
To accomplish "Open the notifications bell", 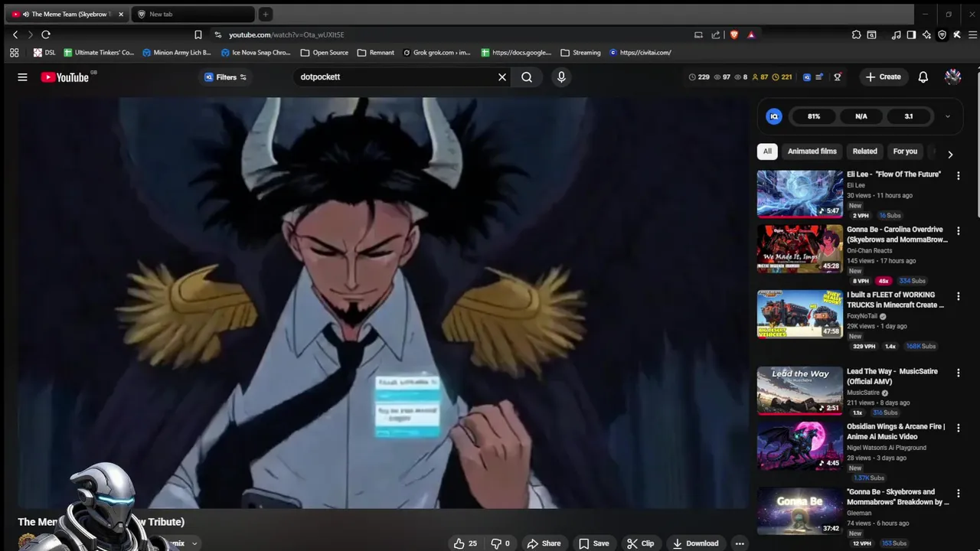I will (923, 77).
